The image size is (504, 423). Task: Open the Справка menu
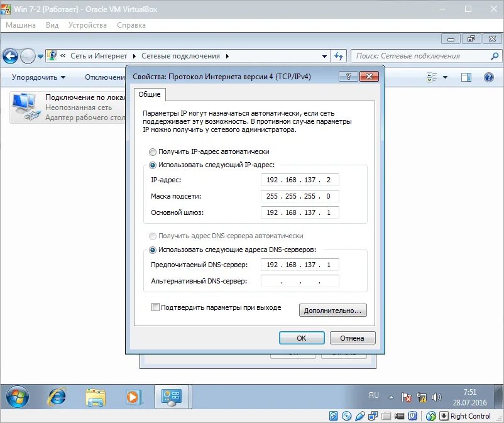pos(131,25)
